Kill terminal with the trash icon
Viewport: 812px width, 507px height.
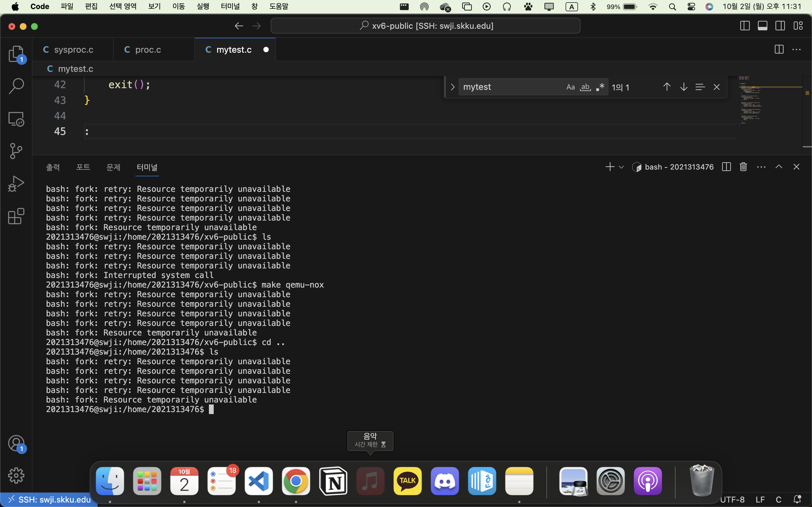tap(743, 167)
